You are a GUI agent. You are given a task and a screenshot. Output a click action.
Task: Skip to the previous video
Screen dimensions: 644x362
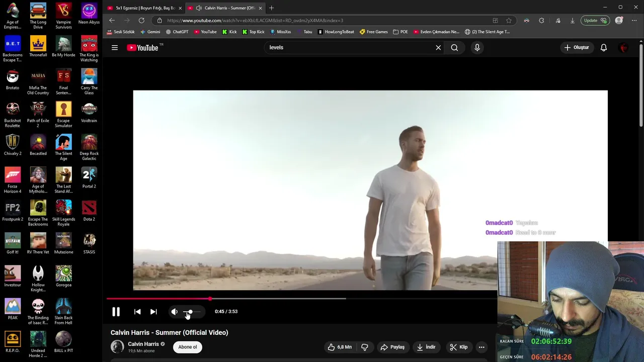click(x=137, y=312)
